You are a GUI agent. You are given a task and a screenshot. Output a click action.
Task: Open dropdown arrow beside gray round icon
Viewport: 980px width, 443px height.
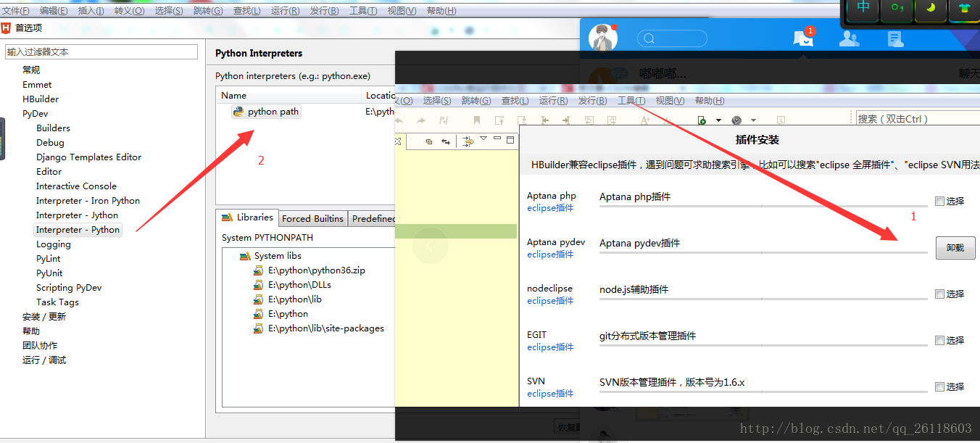point(753,120)
